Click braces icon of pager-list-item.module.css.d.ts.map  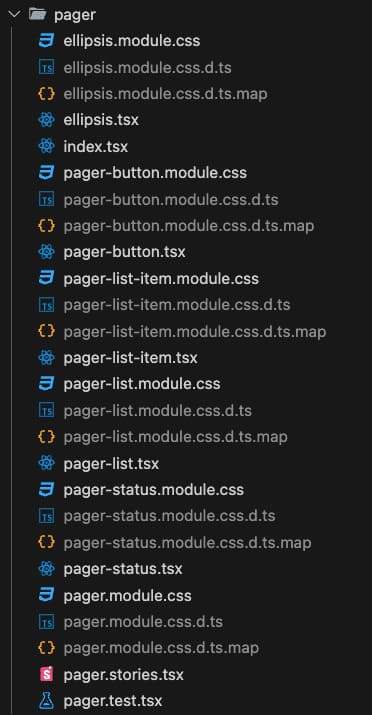click(x=46, y=332)
